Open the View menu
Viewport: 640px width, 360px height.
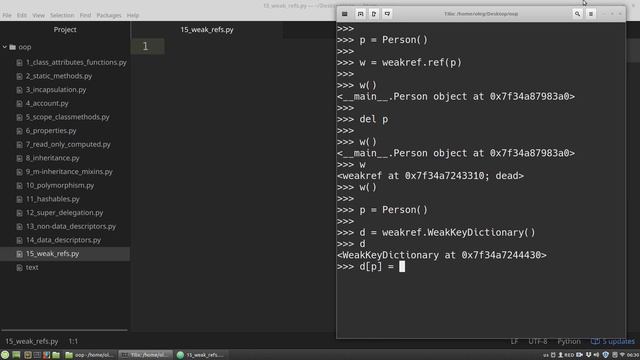(x=38, y=15)
